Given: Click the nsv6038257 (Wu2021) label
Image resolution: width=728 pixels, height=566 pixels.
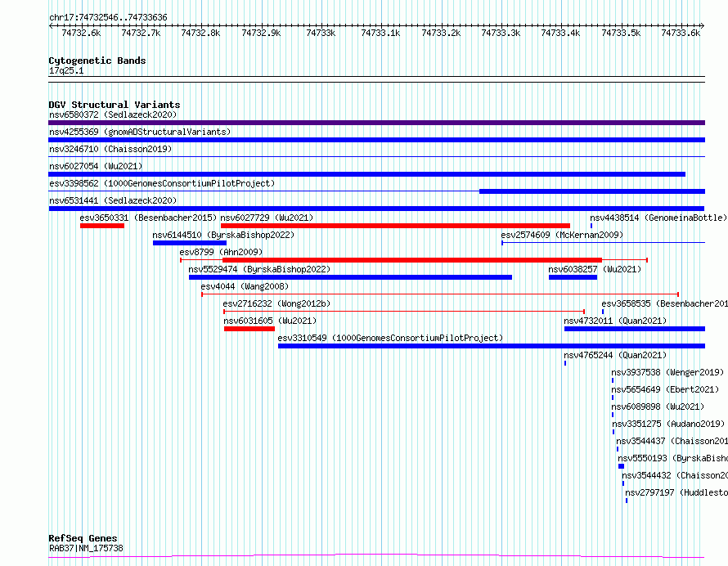Looking at the screenshot, I should tap(595, 269).
